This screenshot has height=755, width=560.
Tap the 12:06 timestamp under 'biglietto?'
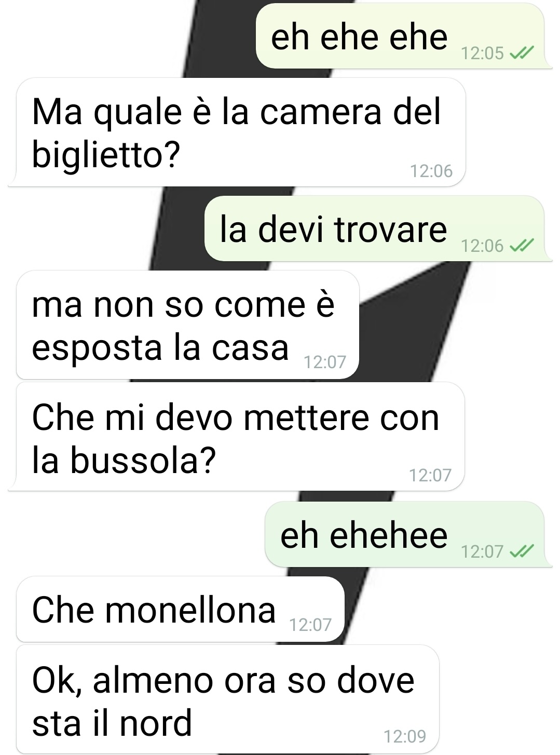(431, 171)
